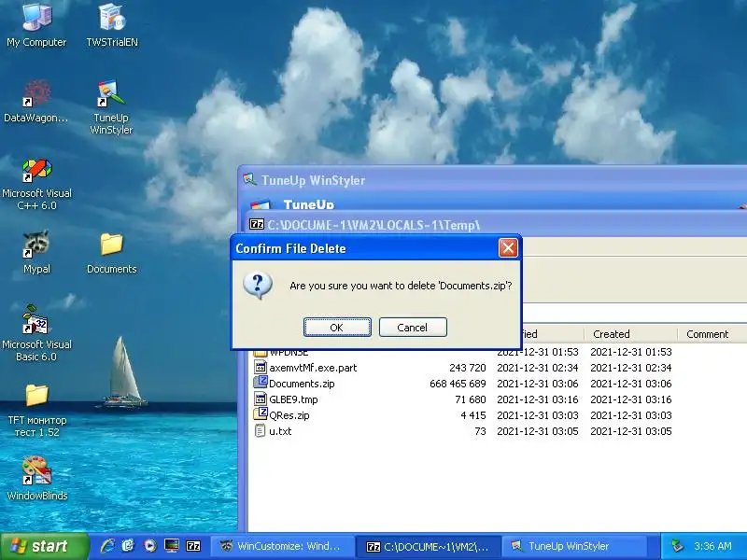Click u.txt created date 2021-12-31 03:05
The image size is (747, 560).
tap(631, 431)
